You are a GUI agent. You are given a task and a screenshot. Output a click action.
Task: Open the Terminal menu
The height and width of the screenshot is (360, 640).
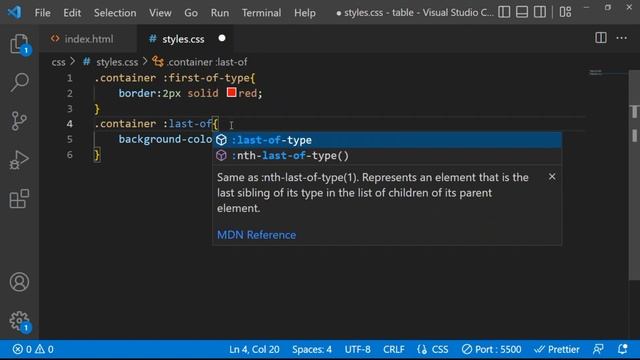(261, 13)
